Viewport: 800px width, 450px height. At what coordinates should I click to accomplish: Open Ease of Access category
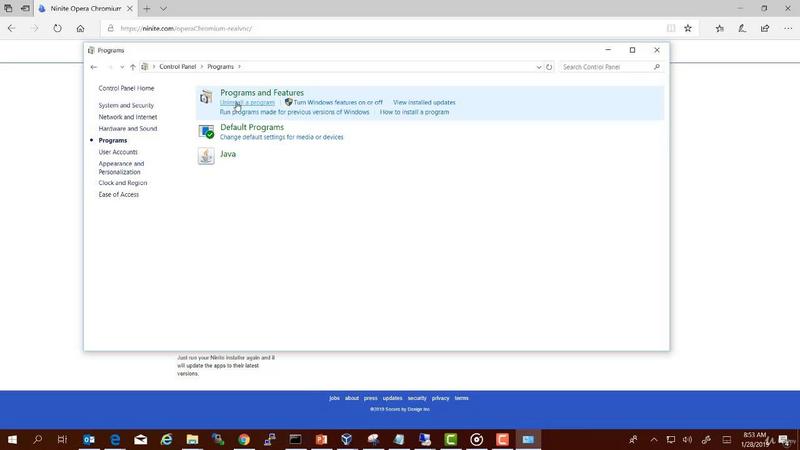tap(118, 194)
